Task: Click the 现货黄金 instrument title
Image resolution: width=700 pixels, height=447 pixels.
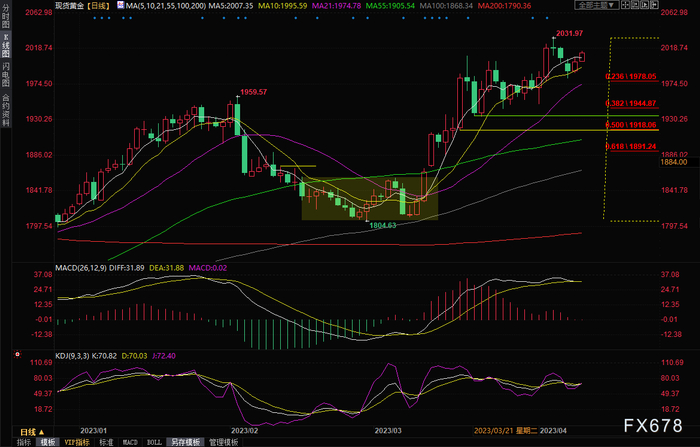Action: [69, 6]
